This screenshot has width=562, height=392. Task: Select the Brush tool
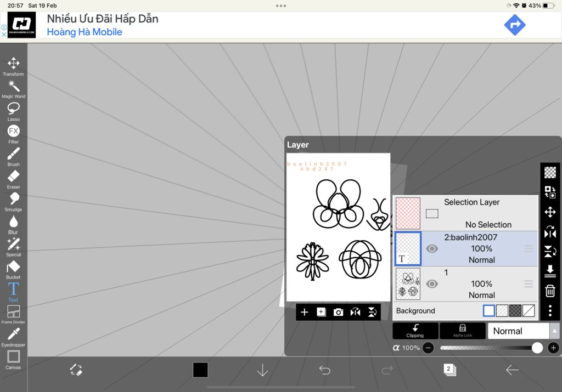(x=13, y=157)
